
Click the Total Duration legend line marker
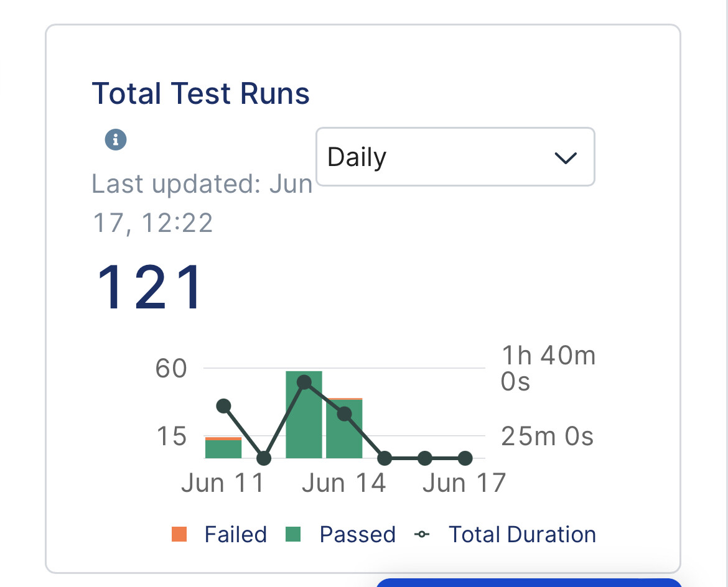pyautogui.click(x=423, y=534)
